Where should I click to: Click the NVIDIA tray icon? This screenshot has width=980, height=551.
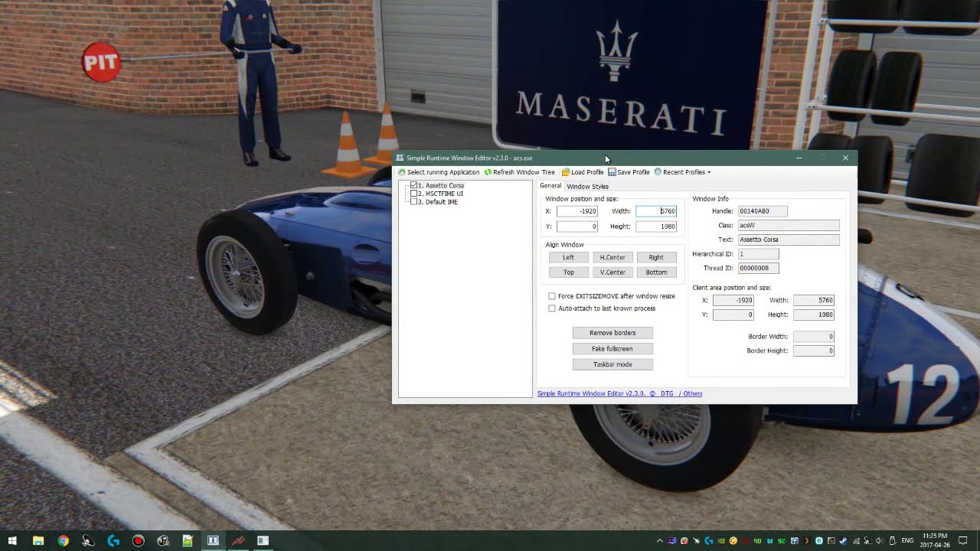click(720, 541)
